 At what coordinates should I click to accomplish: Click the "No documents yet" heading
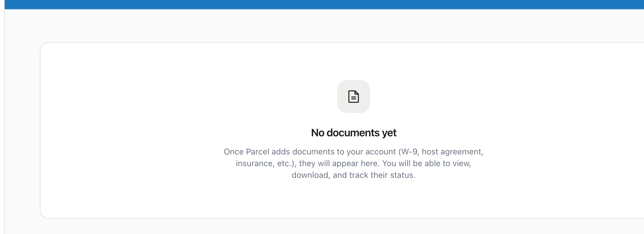point(353,133)
